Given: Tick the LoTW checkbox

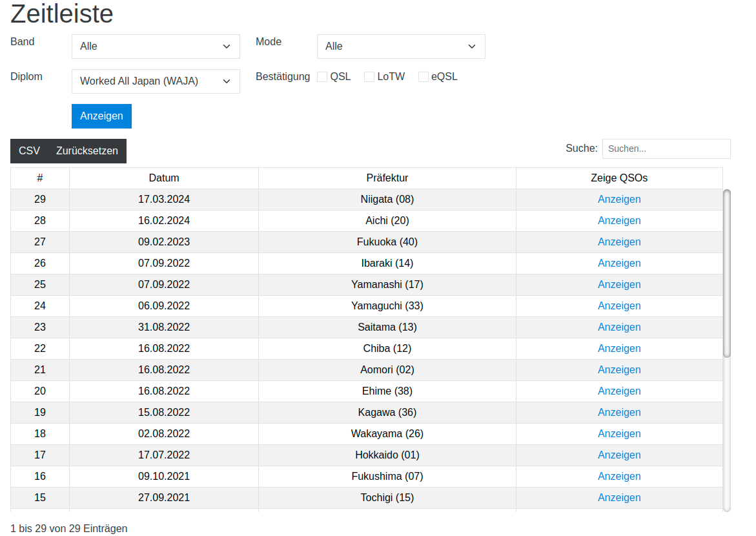Looking at the screenshot, I should click(x=369, y=77).
